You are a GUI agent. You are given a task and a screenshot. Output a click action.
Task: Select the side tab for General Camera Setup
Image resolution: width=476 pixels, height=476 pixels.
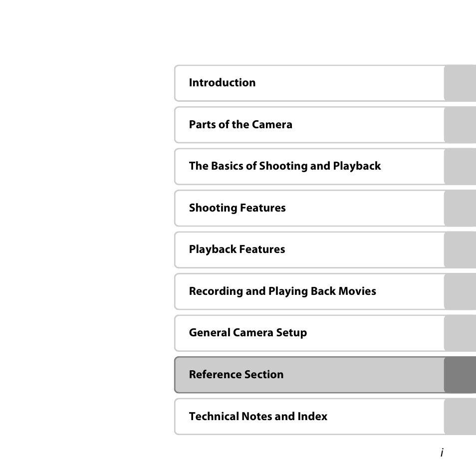[460, 333]
